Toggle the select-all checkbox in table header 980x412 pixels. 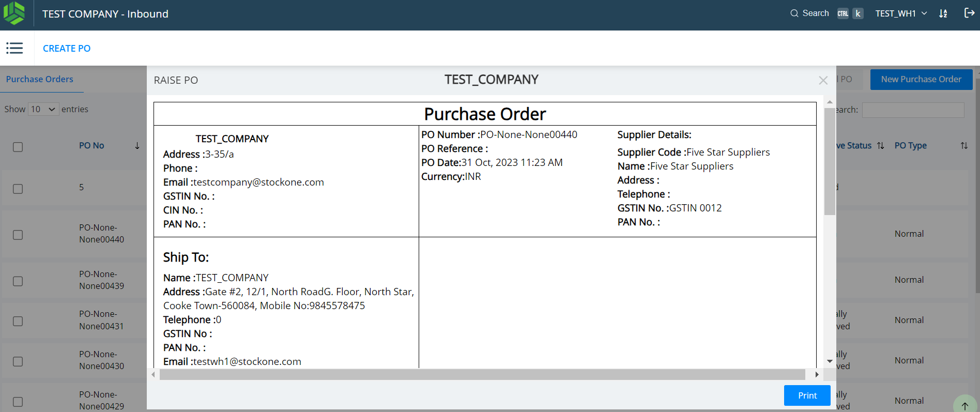point(18,147)
